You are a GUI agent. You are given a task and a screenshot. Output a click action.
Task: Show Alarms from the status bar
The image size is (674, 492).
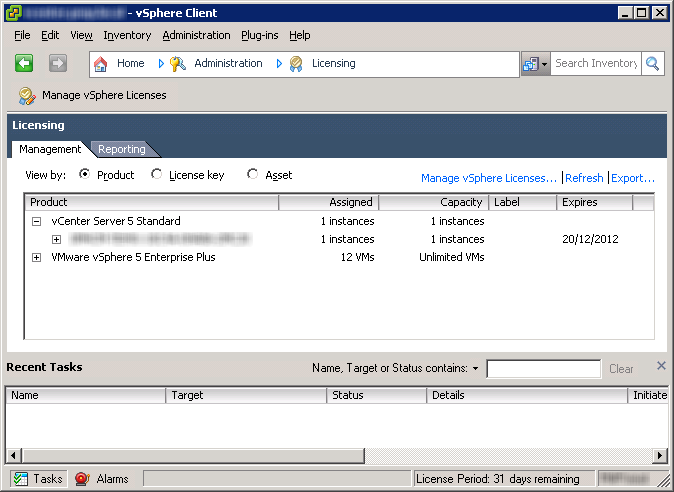82,479
